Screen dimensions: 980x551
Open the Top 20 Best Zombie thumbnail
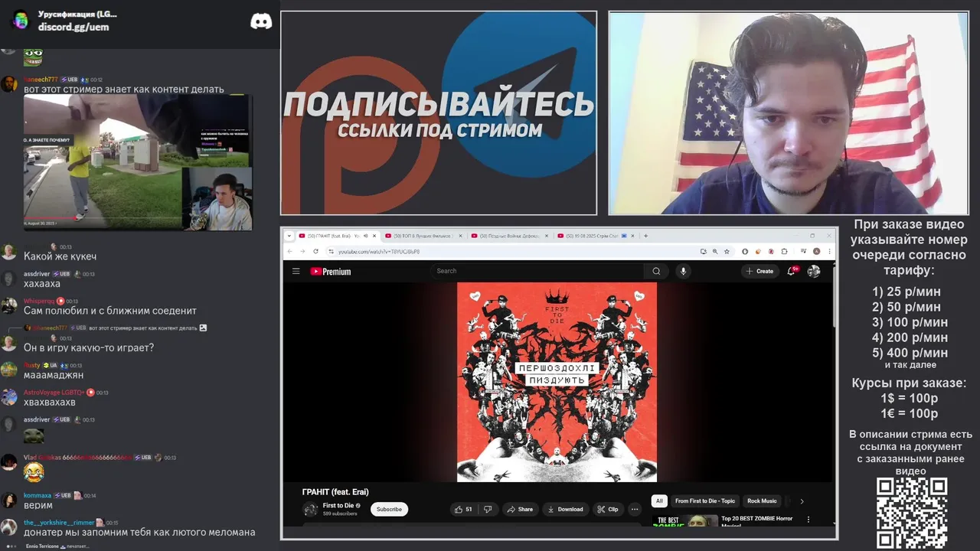tap(685, 520)
